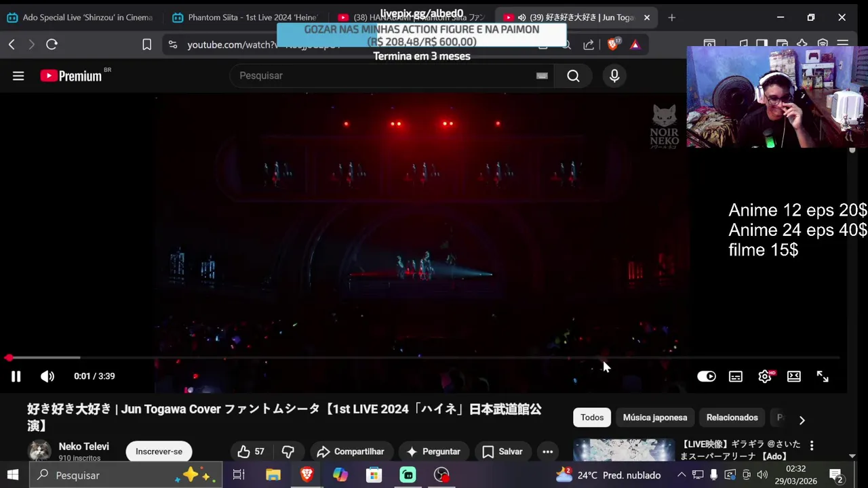Screen dimensions: 868x488
Task: Open the Neko Televi channel name link
Action: coord(84,447)
